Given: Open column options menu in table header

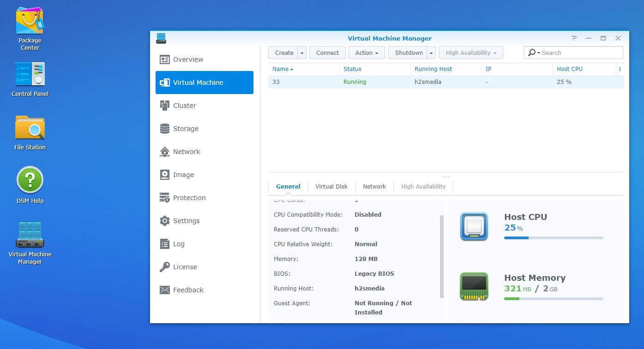Looking at the screenshot, I should (620, 69).
